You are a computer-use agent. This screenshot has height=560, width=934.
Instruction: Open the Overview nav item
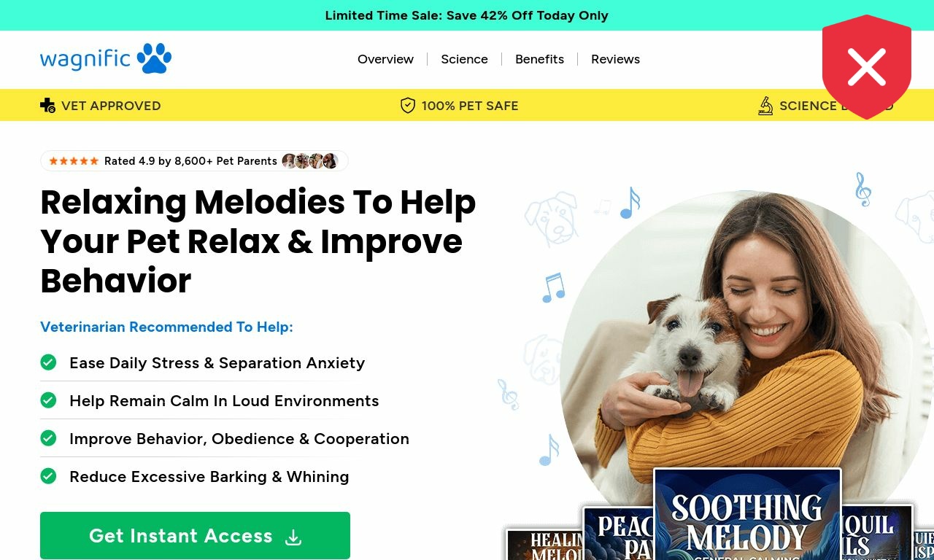(x=385, y=59)
